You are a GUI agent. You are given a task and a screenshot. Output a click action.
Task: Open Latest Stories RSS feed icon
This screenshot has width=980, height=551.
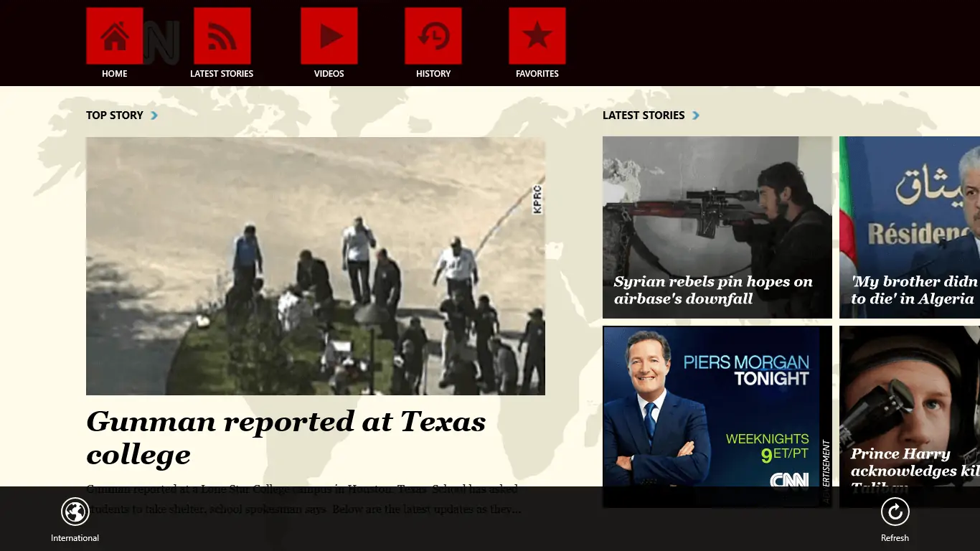point(222,36)
